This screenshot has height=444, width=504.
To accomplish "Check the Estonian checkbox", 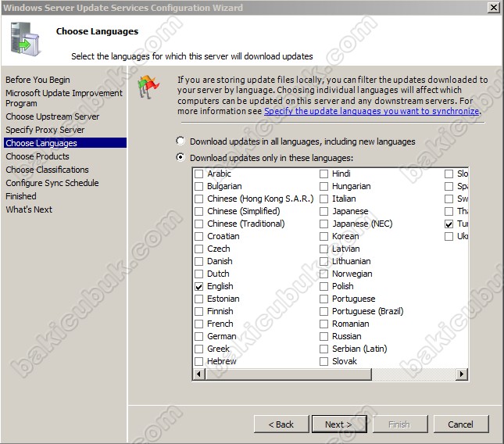I will [x=199, y=299].
